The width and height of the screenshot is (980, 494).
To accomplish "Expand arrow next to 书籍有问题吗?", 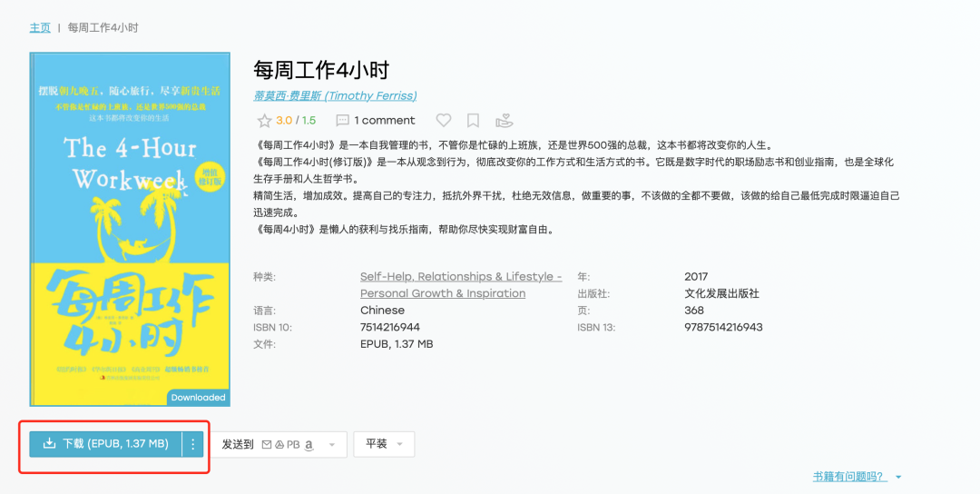I will (898, 477).
